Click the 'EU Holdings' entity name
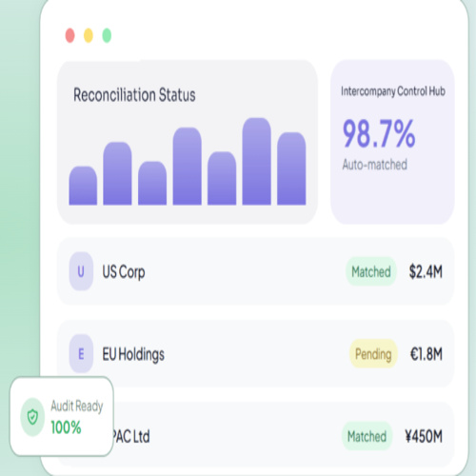Screen dimensions: 476x476 pos(133,354)
